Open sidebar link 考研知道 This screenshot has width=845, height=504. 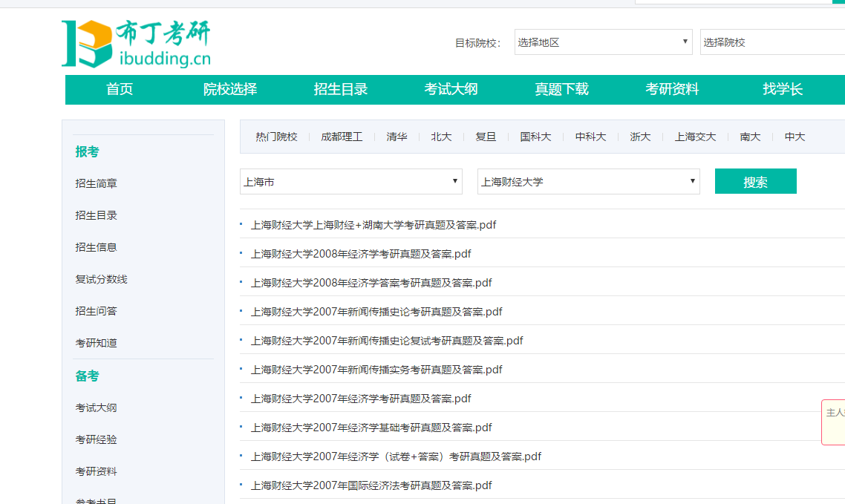tap(96, 343)
